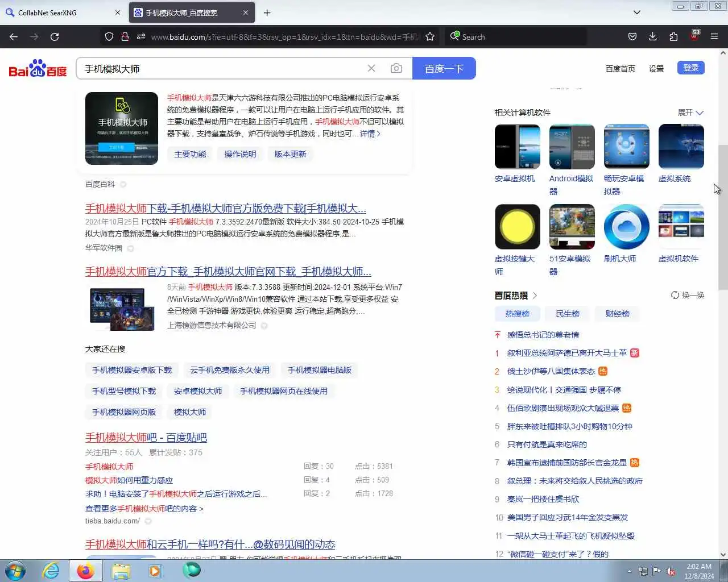Open 手机模拟大师吧 百度贴吧 result
The width and height of the screenshot is (728, 582).
tap(146, 437)
